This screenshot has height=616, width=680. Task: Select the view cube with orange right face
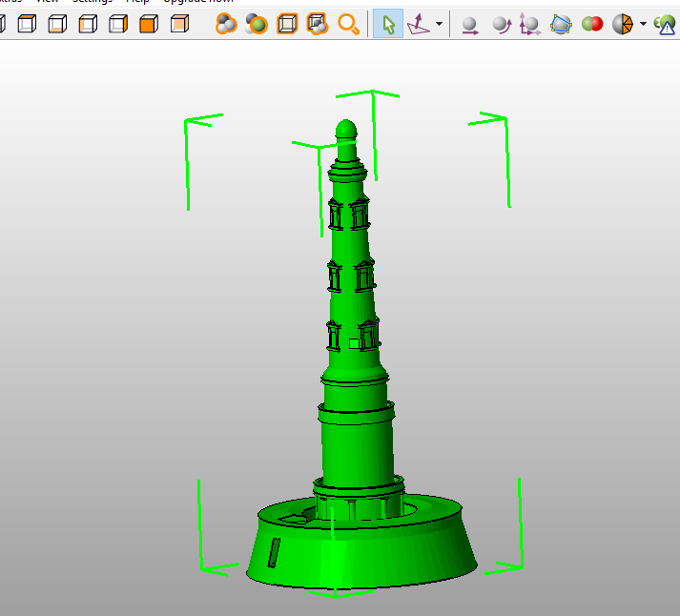click(118, 24)
